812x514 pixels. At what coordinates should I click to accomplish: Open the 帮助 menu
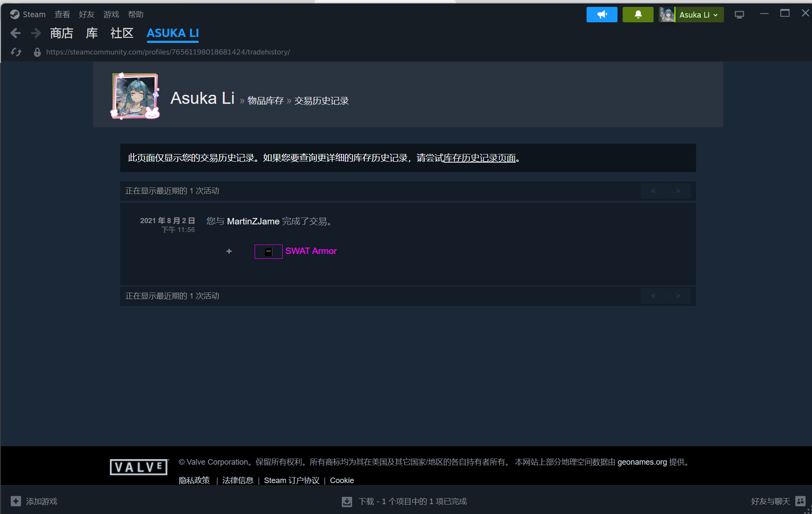(136, 15)
